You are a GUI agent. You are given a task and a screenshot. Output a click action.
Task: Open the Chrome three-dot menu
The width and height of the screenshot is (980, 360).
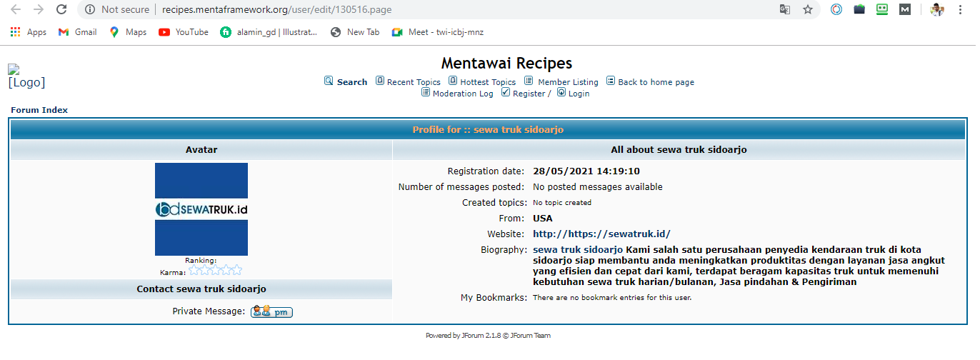pos(962,10)
